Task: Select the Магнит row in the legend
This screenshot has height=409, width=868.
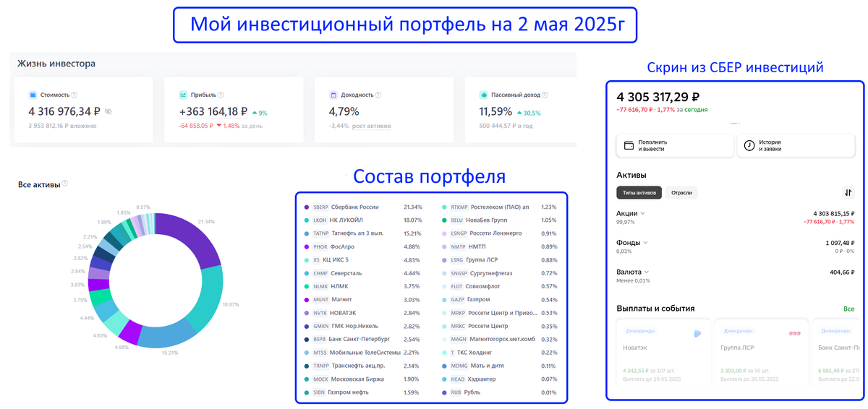Action: (x=362, y=299)
